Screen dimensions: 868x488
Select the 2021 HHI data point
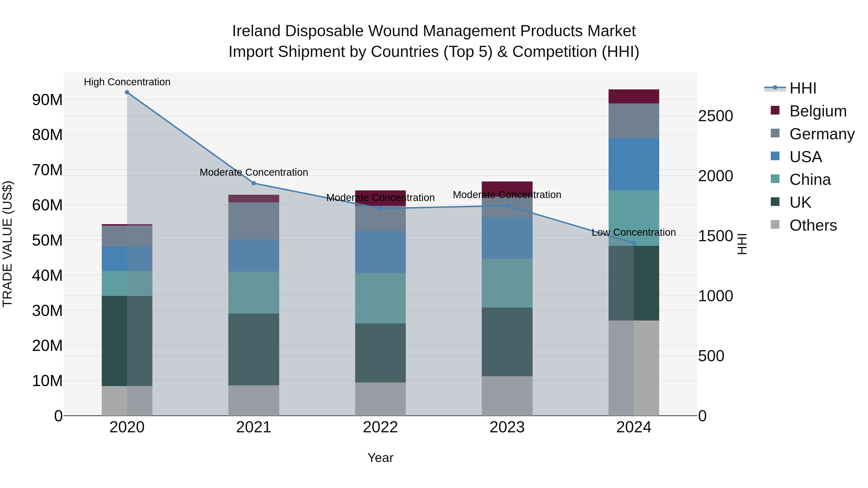point(254,183)
